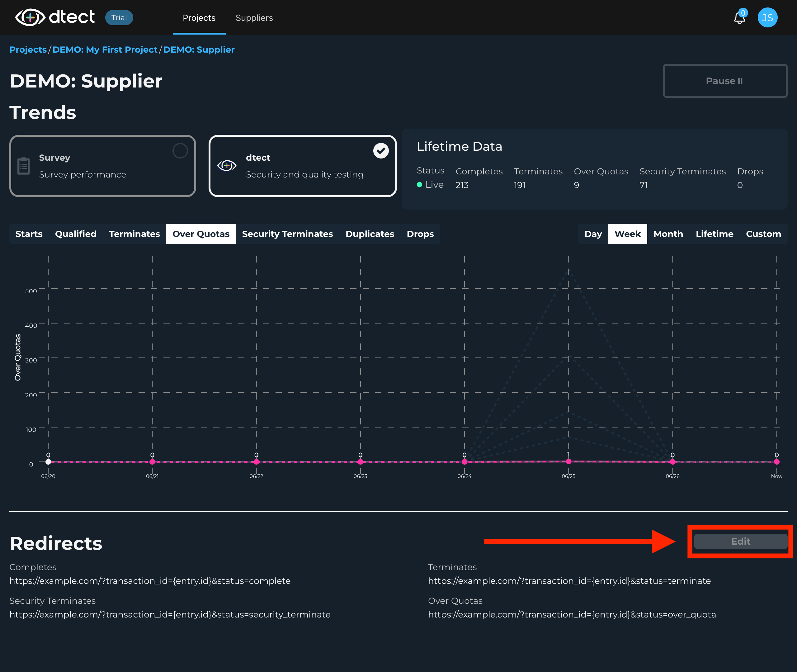Open DEMO: Supplier breadcrumb link
Viewport: 797px width, 672px height.
(x=199, y=50)
